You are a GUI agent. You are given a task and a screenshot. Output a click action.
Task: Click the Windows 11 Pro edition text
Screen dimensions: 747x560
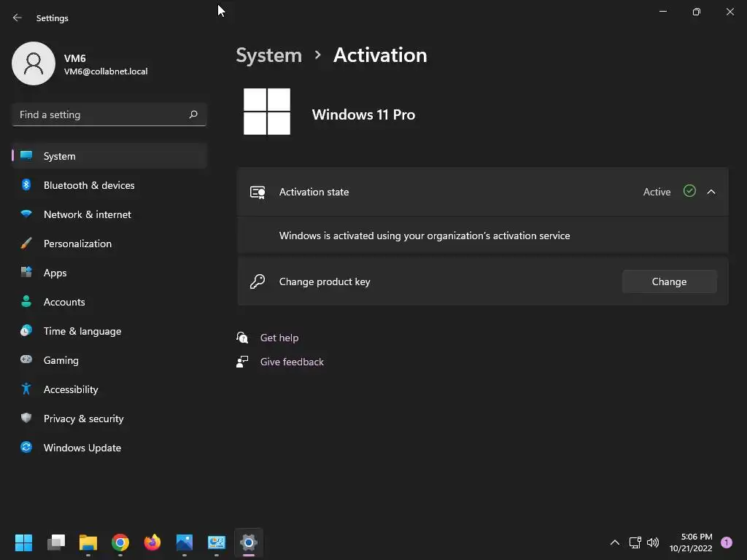tap(363, 114)
